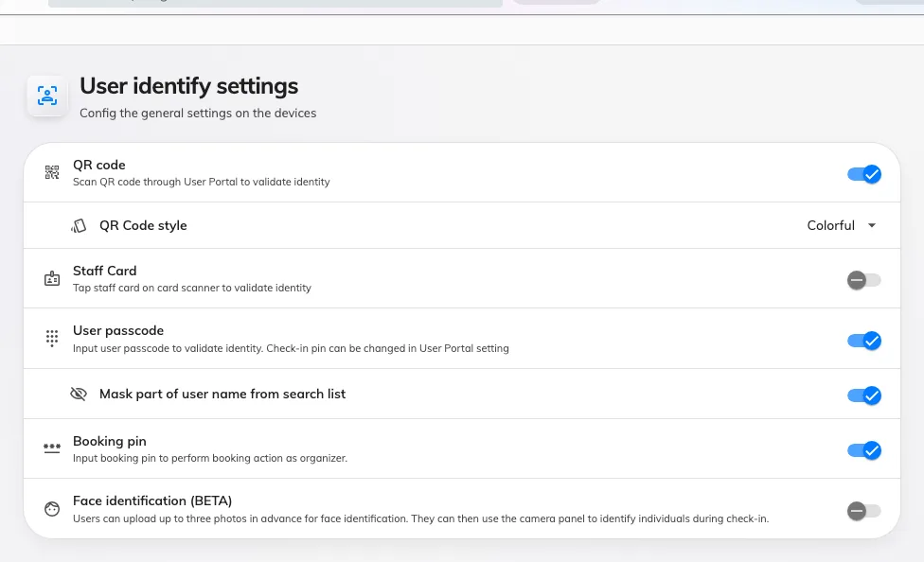Click 'Input booking pin to perform booking action' text
The image size is (924, 562).
click(x=210, y=458)
